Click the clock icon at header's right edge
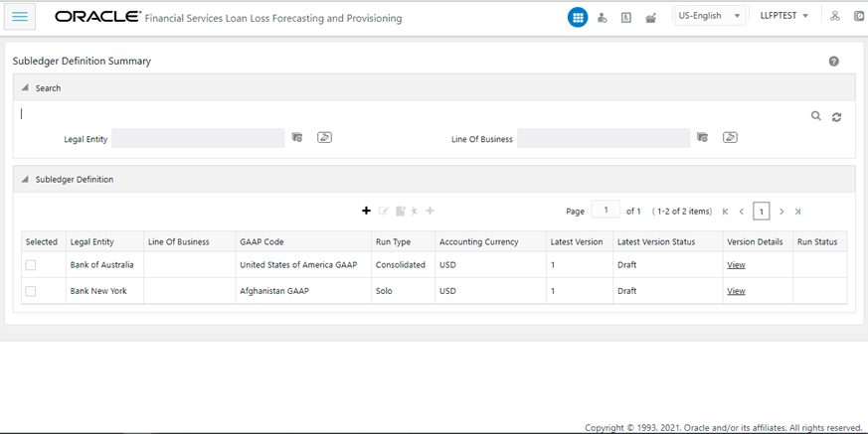 860,16
